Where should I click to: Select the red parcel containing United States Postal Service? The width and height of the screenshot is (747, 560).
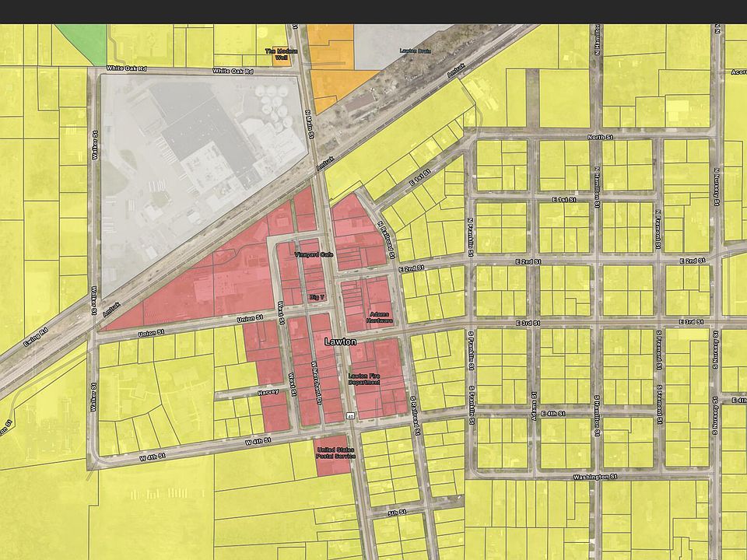click(x=334, y=455)
